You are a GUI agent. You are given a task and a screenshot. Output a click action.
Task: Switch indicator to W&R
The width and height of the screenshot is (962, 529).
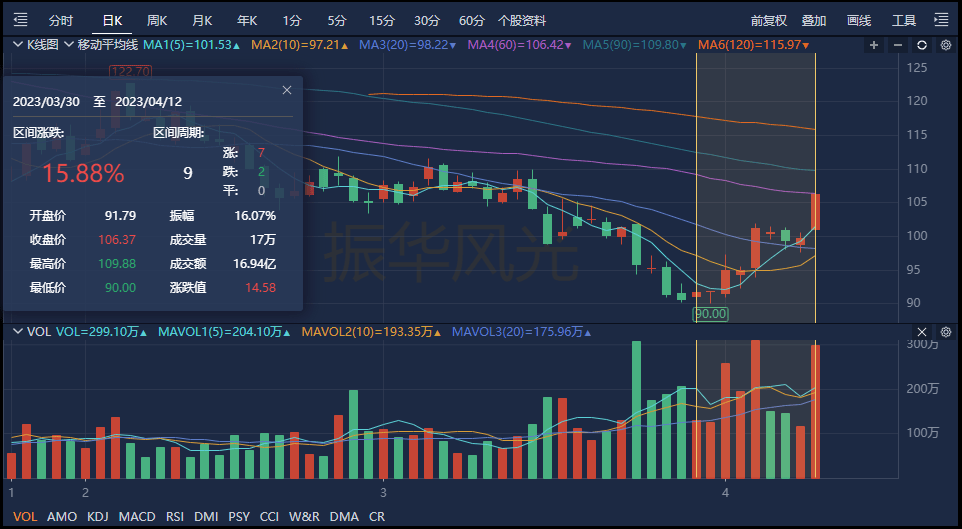coord(304,517)
